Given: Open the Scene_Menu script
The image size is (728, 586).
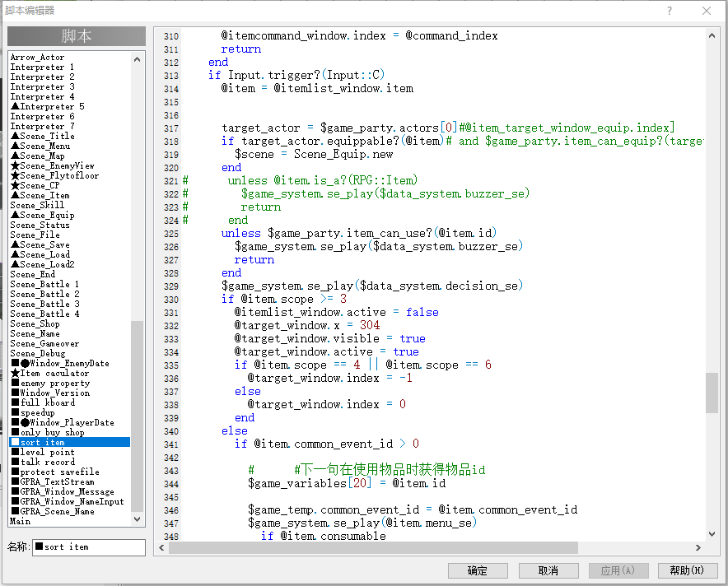Looking at the screenshot, I should 40,146.
